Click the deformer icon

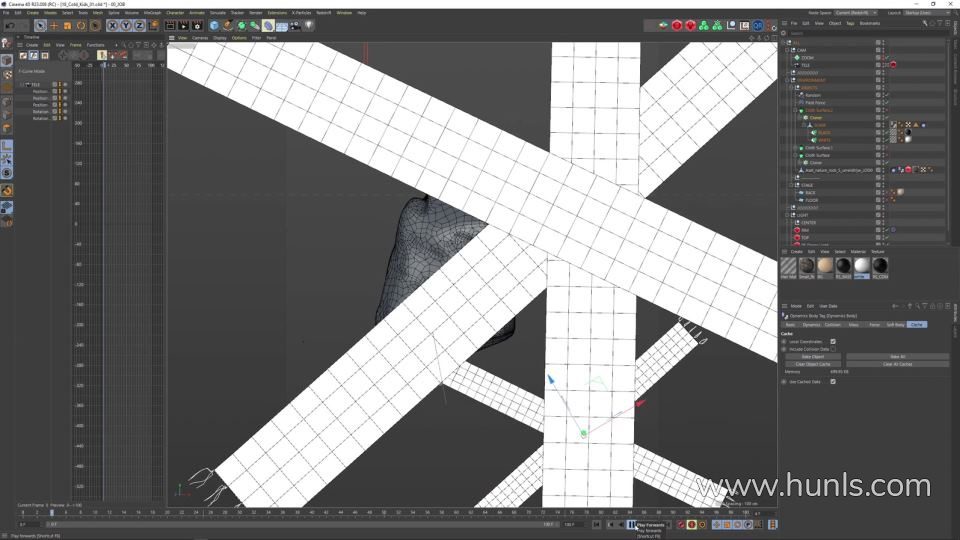tap(268, 26)
